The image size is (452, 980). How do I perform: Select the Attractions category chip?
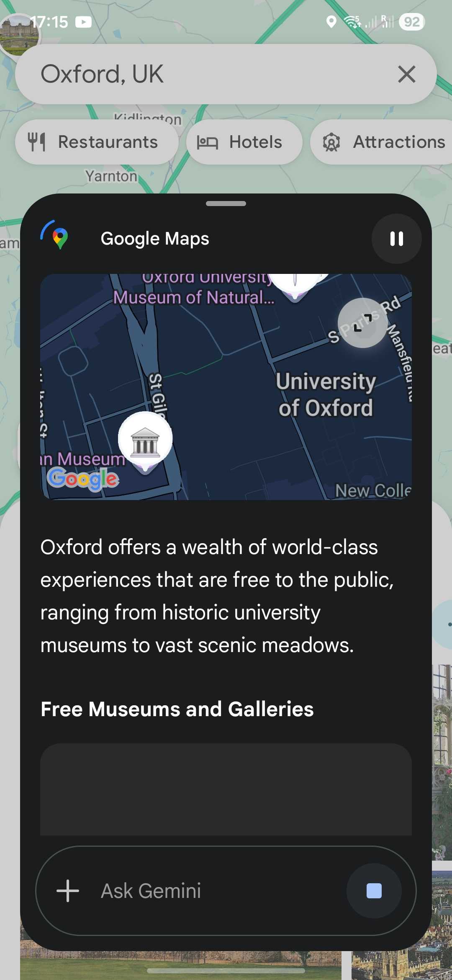pyautogui.click(x=383, y=142)
